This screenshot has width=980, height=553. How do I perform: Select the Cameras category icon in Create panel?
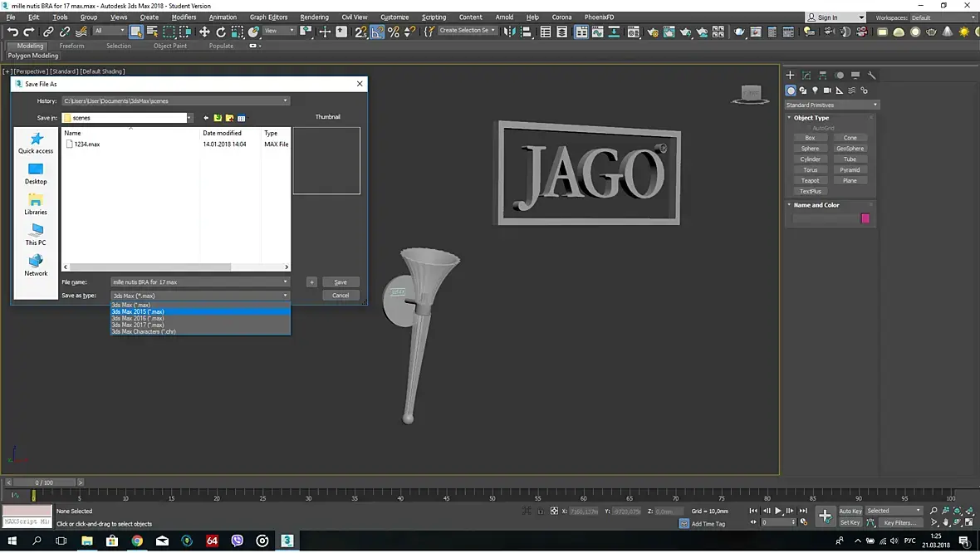pyautogui.click(x=827, y=91)
